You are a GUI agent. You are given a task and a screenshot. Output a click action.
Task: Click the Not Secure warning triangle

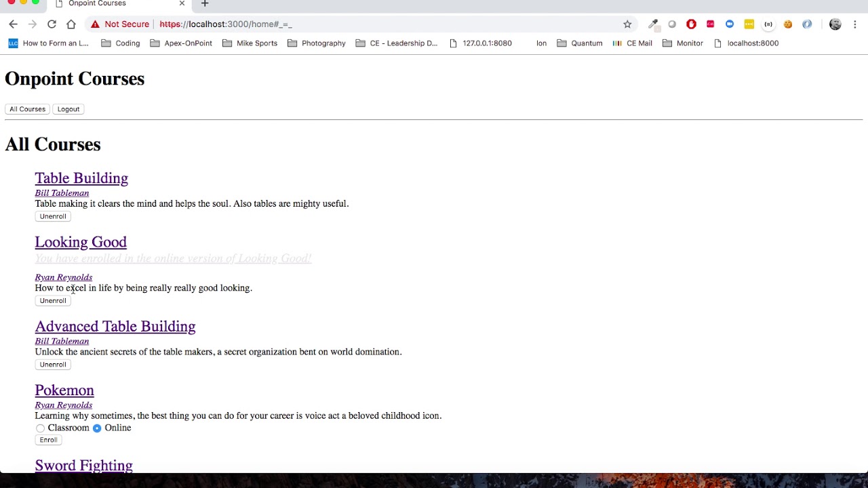[95, 24]
